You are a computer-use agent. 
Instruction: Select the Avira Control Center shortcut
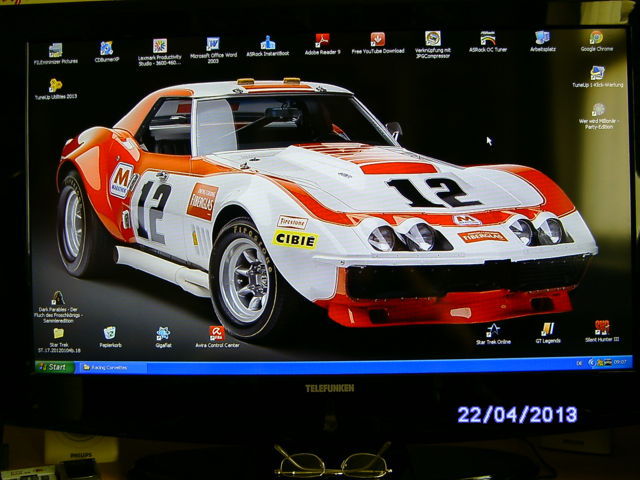[217, 337]
